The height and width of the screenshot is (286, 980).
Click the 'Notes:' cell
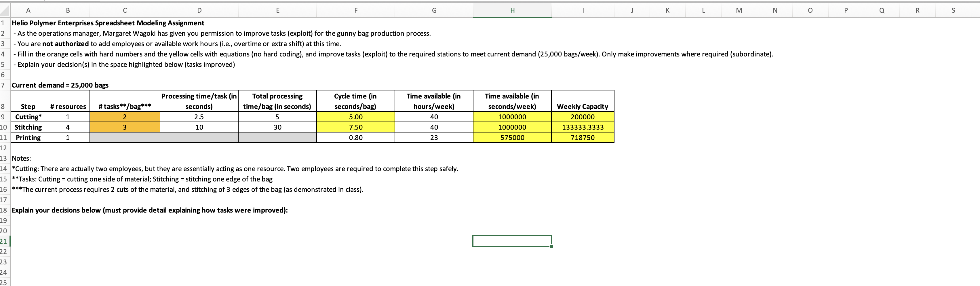pos(21,158)
